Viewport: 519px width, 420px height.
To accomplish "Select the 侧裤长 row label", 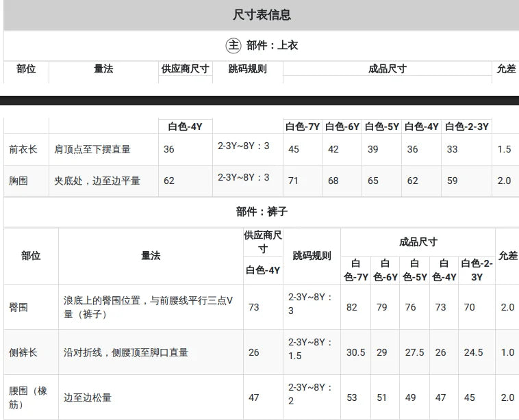I will [23, 352].
